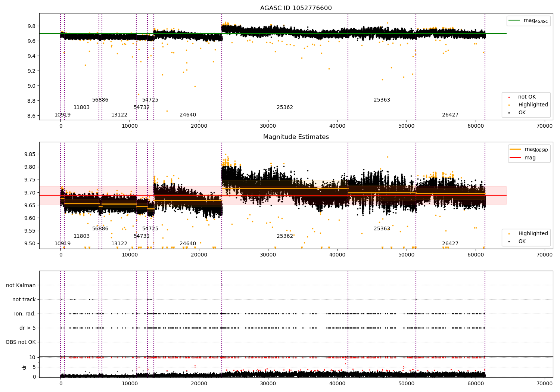The width and height of the screenshot is (560, 392).
Task: Click the 9.50 y-axis tick label
Action: click(29, 243)
